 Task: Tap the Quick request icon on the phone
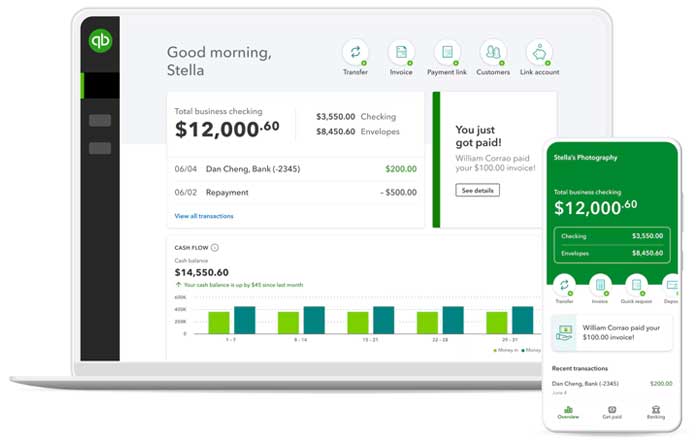pos(636,286)
